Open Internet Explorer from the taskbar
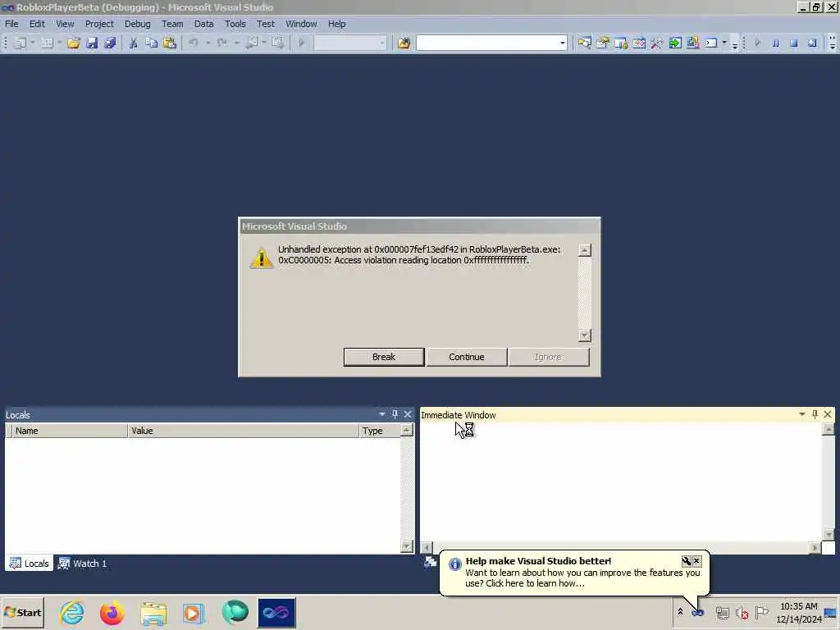Viewport: 840px width, 630px height. coord(72,613)
